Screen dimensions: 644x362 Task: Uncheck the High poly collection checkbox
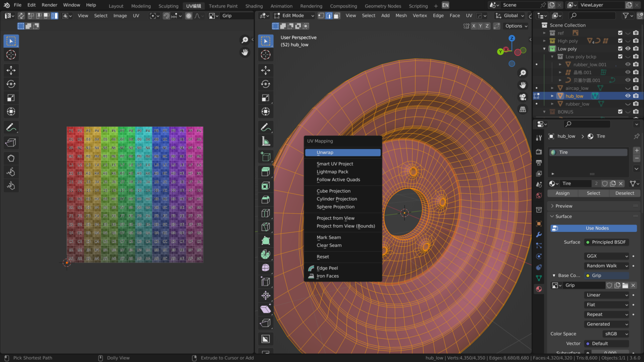[x=620, y=41]
